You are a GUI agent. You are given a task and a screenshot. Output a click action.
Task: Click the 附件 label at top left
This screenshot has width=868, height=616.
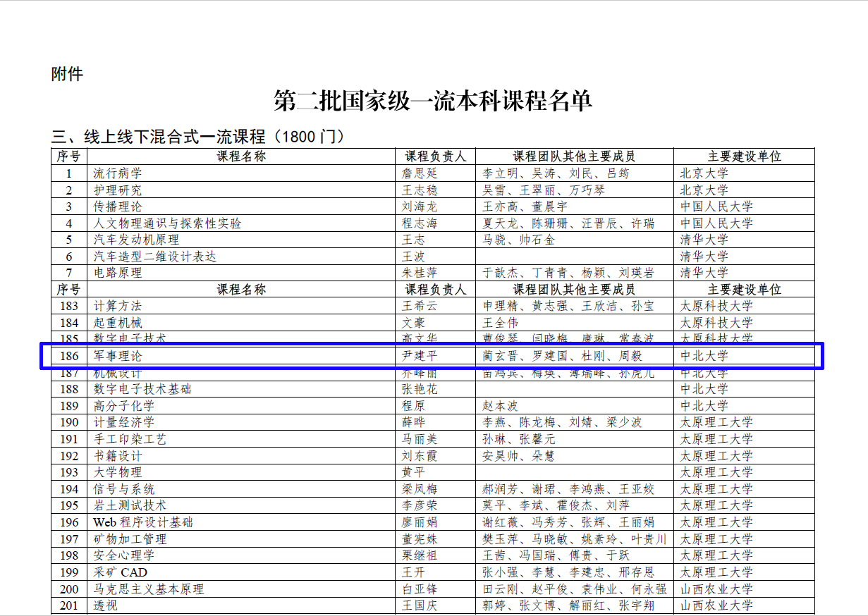[67, 73]
